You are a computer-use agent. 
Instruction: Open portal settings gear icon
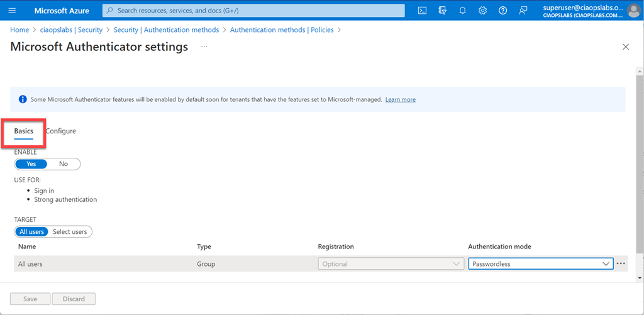click(482, 11)
